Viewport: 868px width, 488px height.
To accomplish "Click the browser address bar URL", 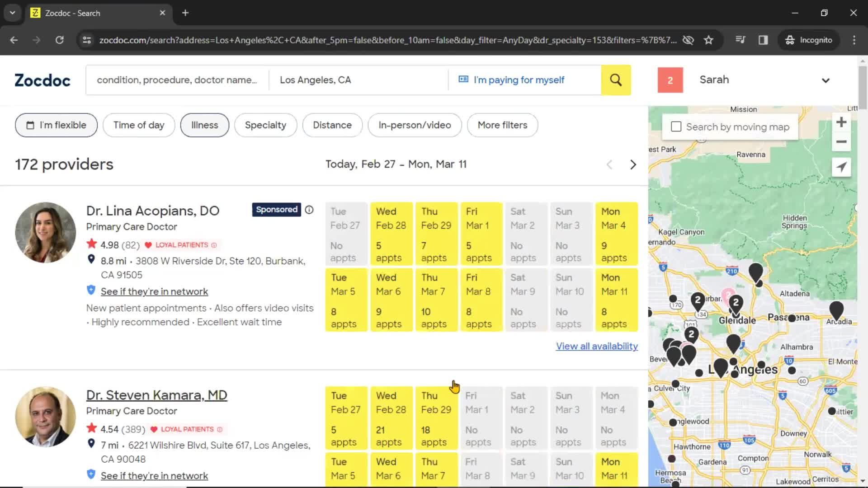I will coord(388,40).
